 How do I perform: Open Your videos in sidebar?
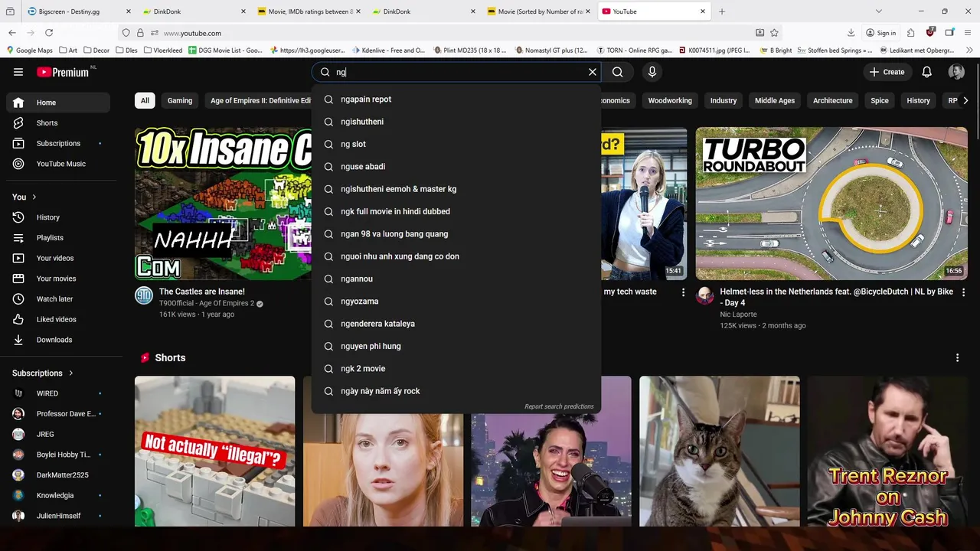(58, 258)
